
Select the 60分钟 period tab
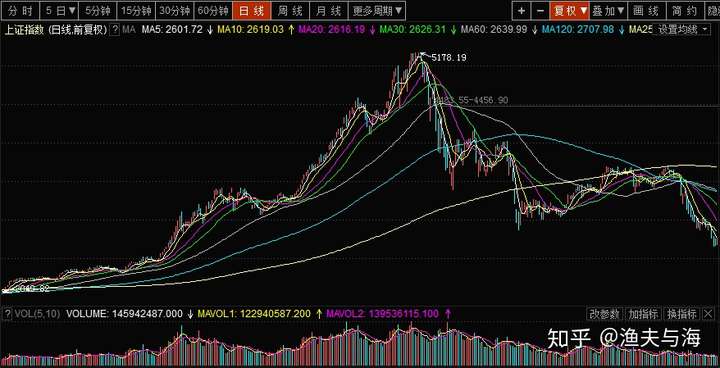click(x=213, y=10)
